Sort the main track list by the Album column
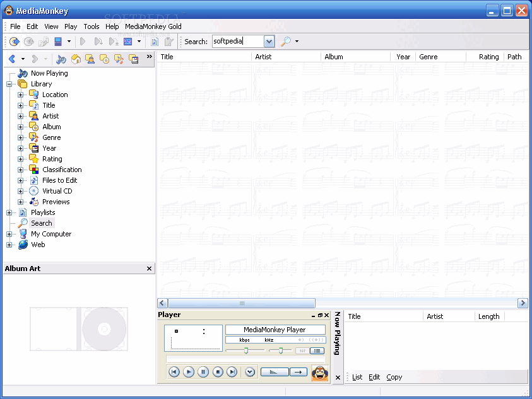The height and width of the screenshot is (399, 532). tap(355, 57)
